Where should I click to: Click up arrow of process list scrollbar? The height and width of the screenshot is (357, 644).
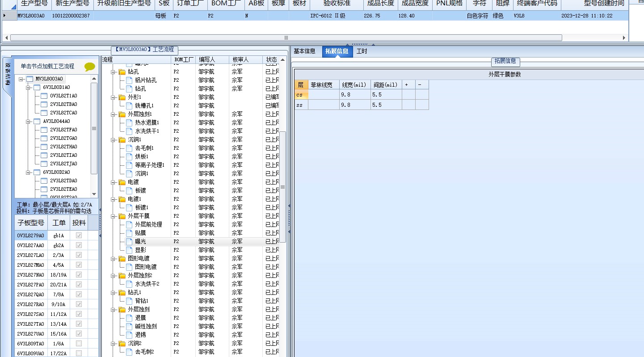283,59
